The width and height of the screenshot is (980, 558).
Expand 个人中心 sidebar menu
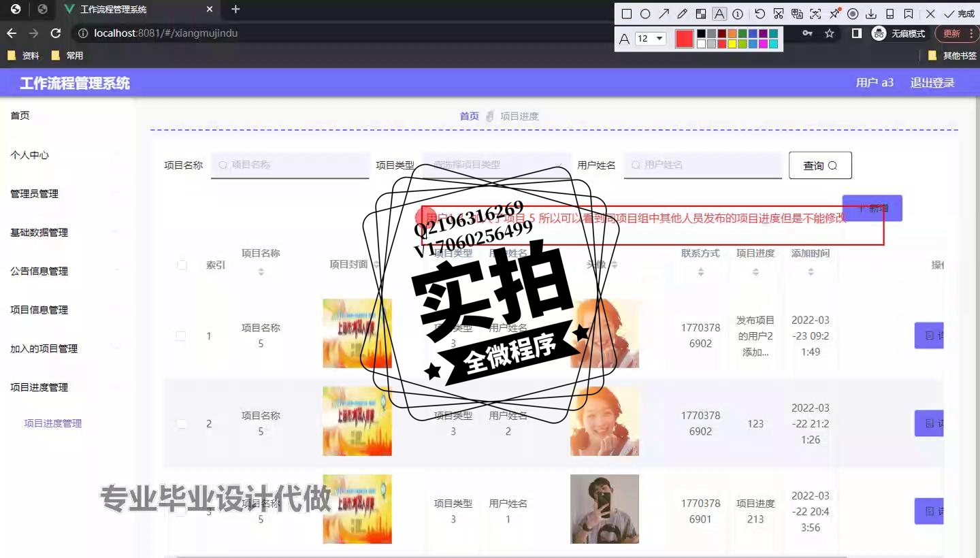pos(67,155)
